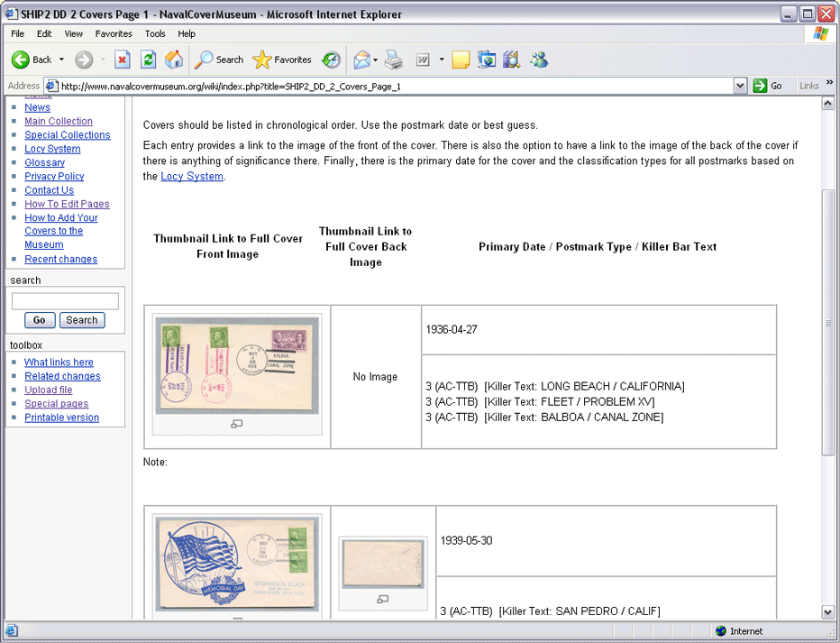The width and height of the screenshot is (840, 643).
Task: Open the History toolbar icon
Action: coord(332,60)
